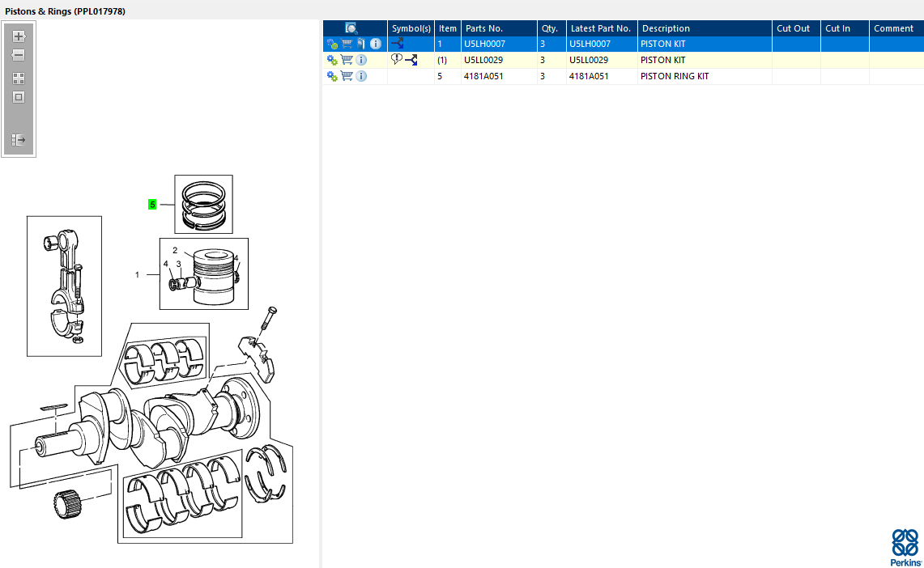This screenshot has height=568, width=924.
Task: Click gears icon for U5LH0007 row
Action: [332, 45]
